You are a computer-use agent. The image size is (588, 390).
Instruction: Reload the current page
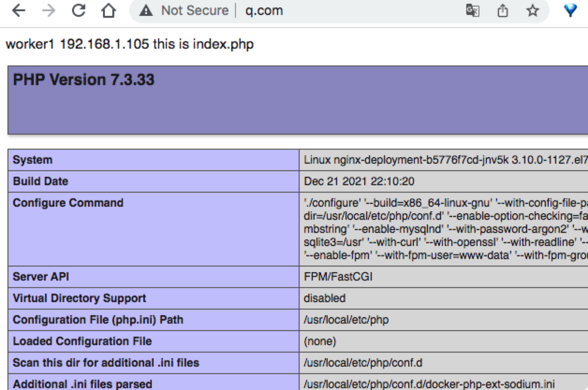click(78, 11)
